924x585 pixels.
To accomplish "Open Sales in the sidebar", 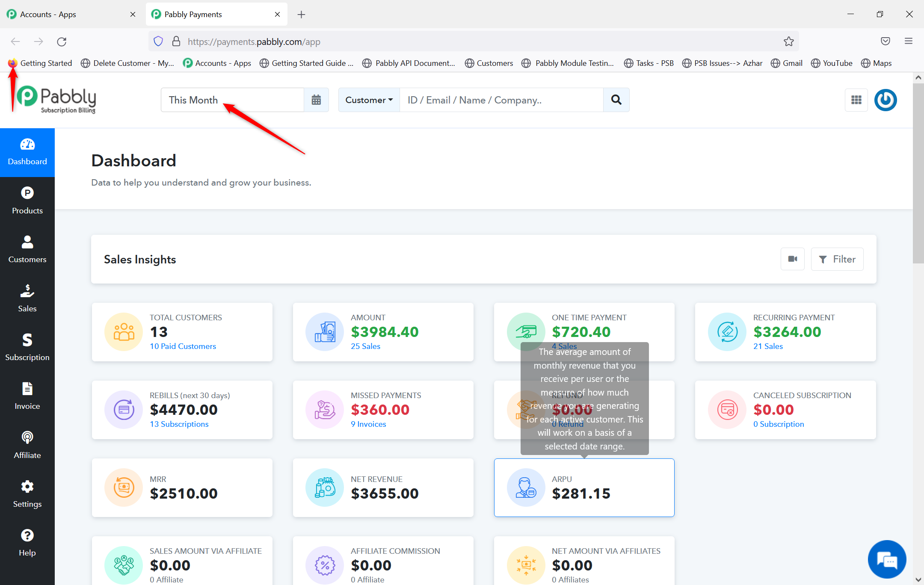I will (x=27, y=299).
